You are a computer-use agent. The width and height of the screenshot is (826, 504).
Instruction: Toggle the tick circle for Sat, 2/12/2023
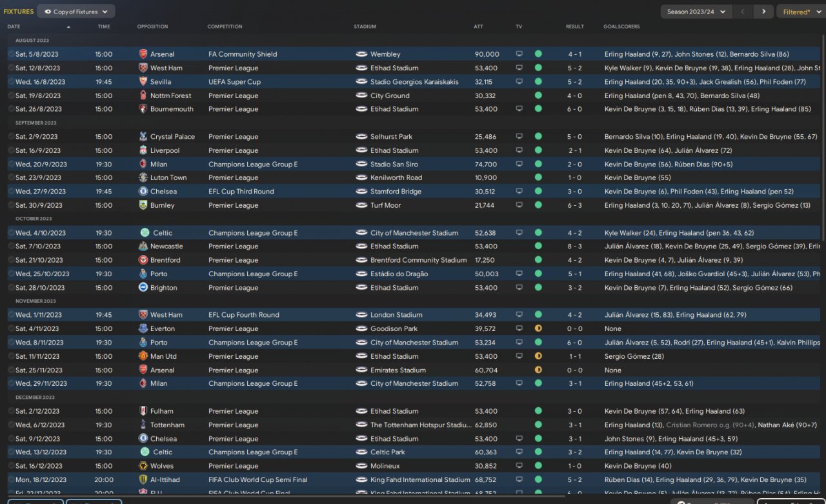click(11, 411)
